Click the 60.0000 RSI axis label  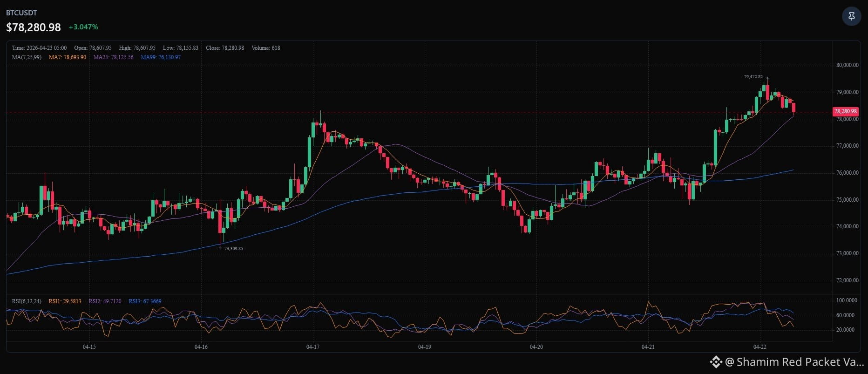click(x=846, y=315)
